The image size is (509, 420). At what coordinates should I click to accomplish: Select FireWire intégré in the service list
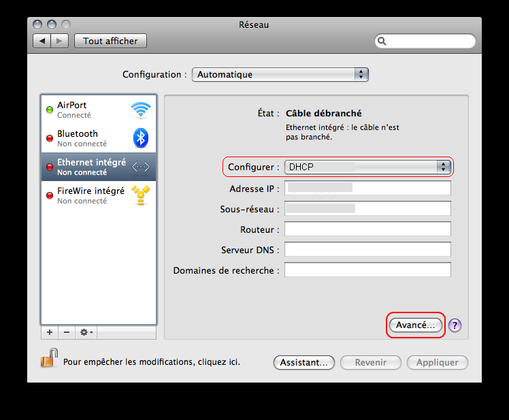tap(99, 195)
